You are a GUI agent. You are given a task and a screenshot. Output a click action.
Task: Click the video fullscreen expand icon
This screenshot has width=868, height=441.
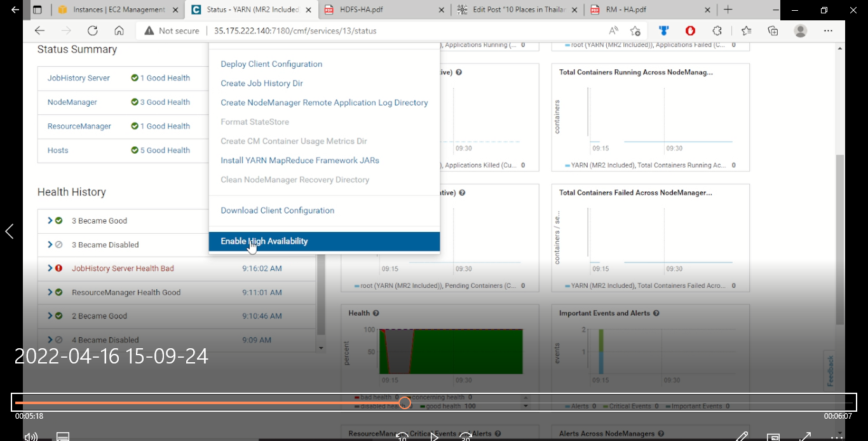click(x=804, y=437)
